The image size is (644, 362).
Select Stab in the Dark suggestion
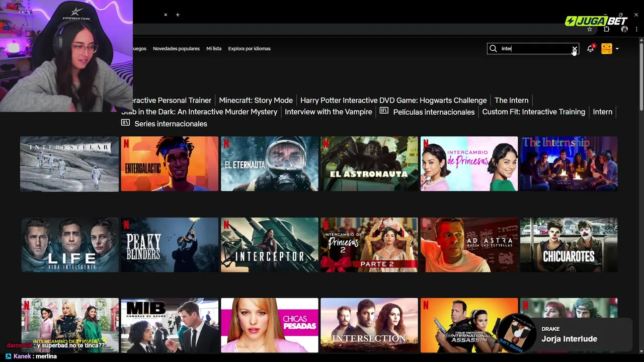click(x=200, y=112)
